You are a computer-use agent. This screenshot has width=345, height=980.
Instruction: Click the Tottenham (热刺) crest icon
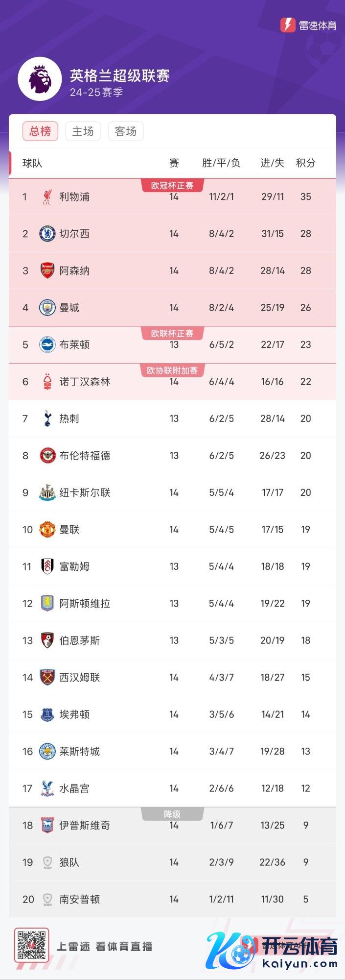(x=47, y=418)
